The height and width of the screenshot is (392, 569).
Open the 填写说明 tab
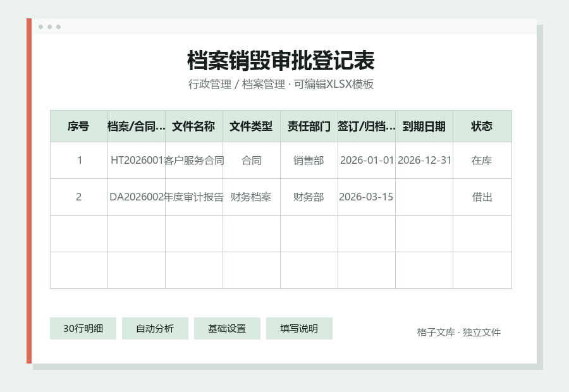(299, 329)
